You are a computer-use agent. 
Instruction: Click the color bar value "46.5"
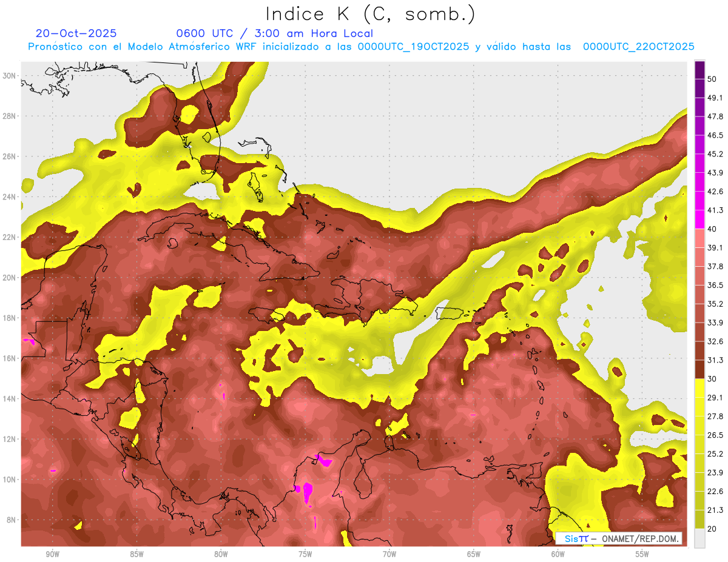[x=715, y=135]
